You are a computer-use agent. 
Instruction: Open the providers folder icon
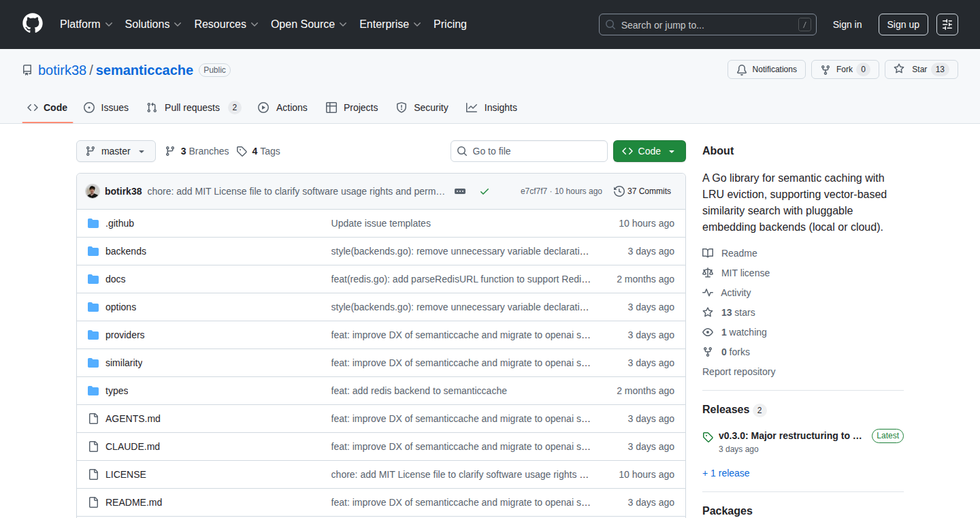click(93, 335)
